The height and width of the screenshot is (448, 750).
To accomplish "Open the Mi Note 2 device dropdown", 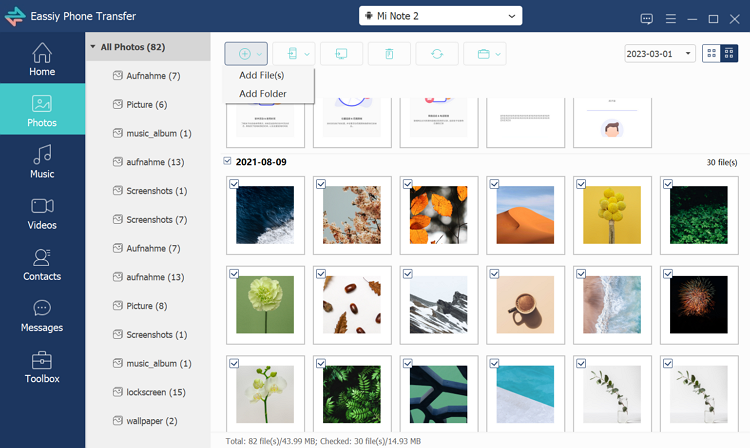I will [441, 16].
